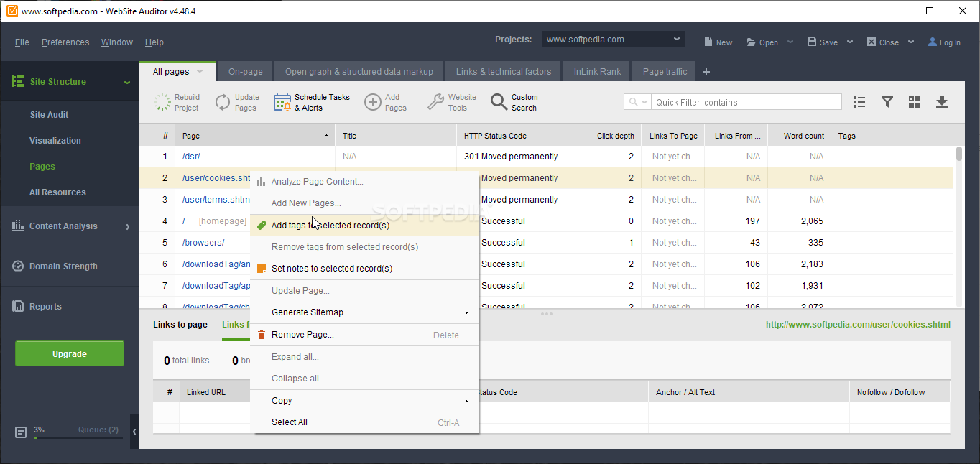Viewport: 980px width, 464px height.
Task: Click the Rebuild Project icon
Action: point(163,102)
